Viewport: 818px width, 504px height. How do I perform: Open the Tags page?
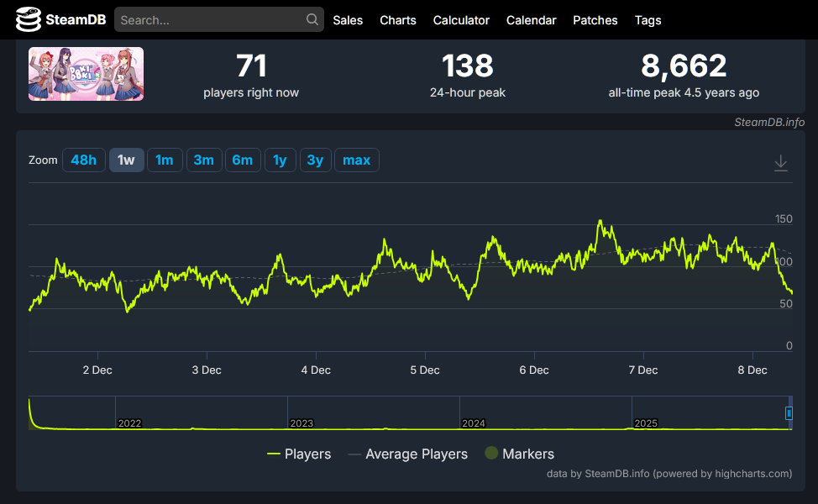click(648, 20)
